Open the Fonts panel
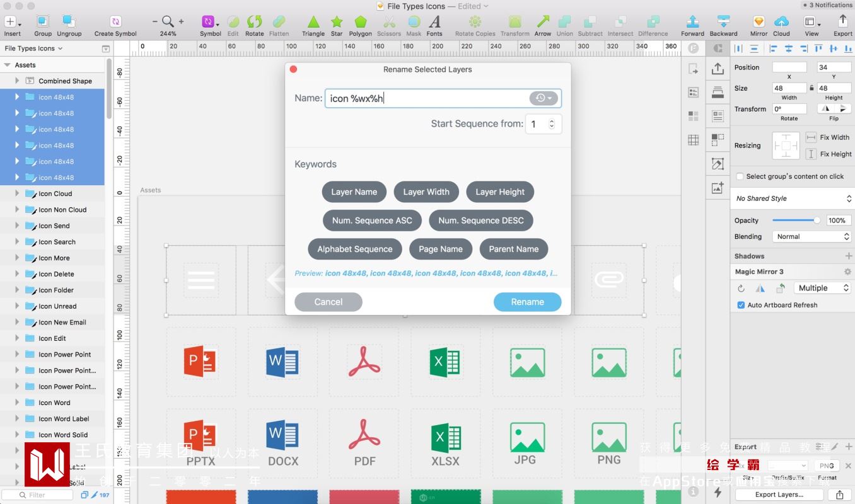The image size is (855, 504). (434, 25)
